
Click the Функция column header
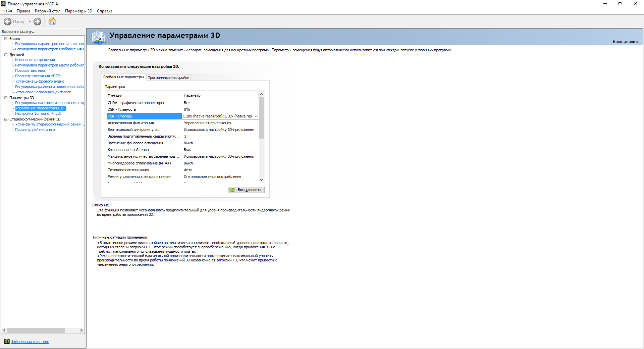tap(144, 95)
